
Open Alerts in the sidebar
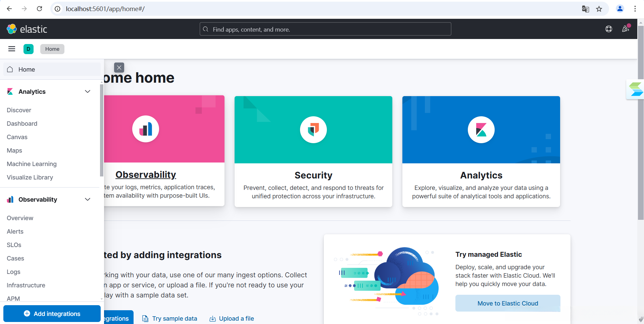pos(15,232)
